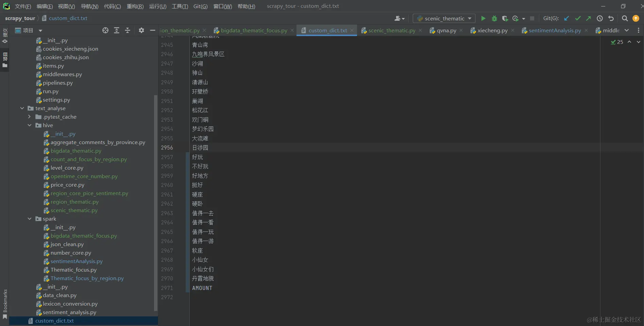The image size is (644, 326).
Task: Expand the .pytest_cache folder
Action: (x=30, y=117)
